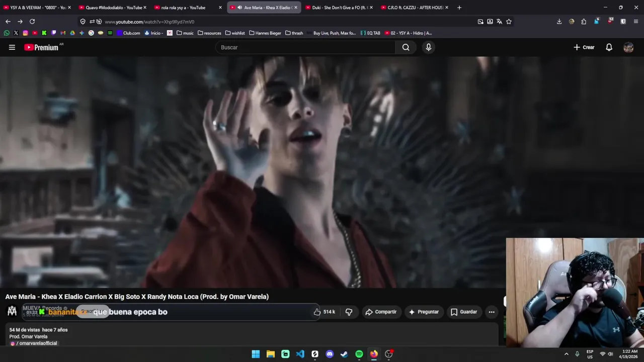Open the Preguntar AI ask button
Screen dimensions: 644x362
424,312
